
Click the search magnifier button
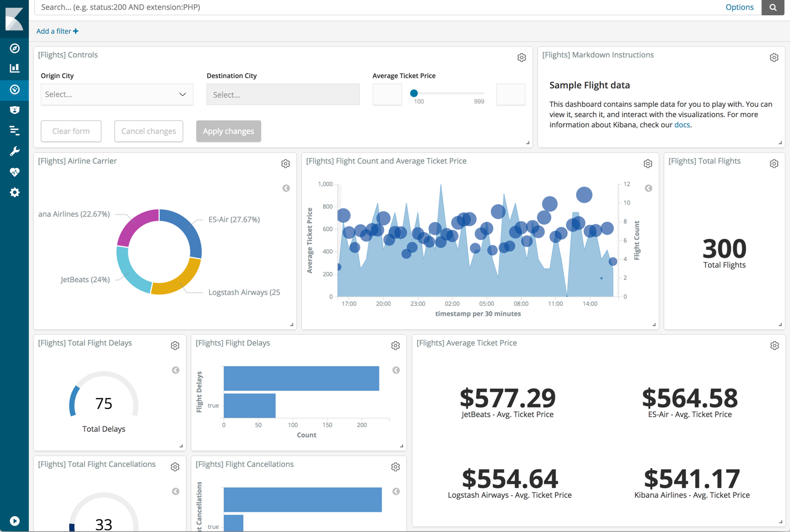(x=773, y=7)
